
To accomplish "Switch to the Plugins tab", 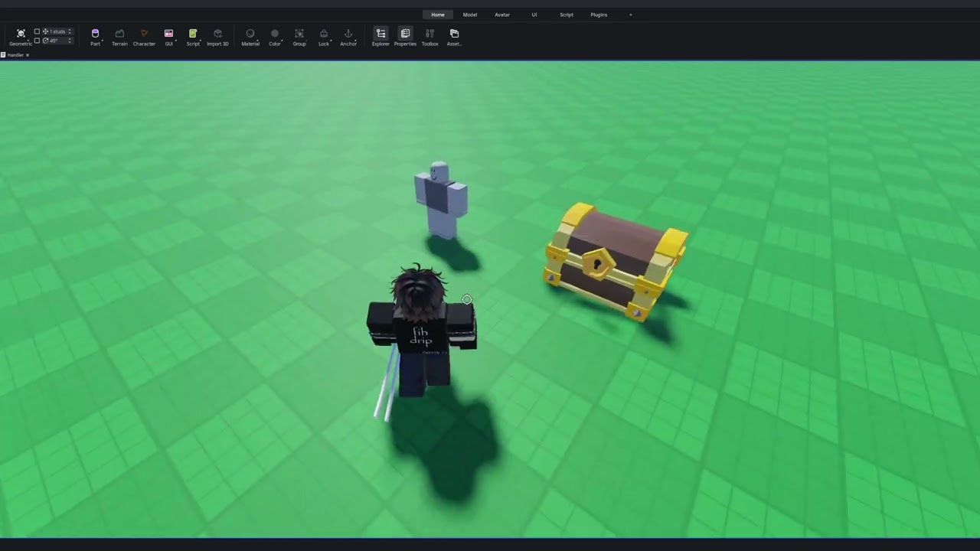I will [x=599, y=15].
